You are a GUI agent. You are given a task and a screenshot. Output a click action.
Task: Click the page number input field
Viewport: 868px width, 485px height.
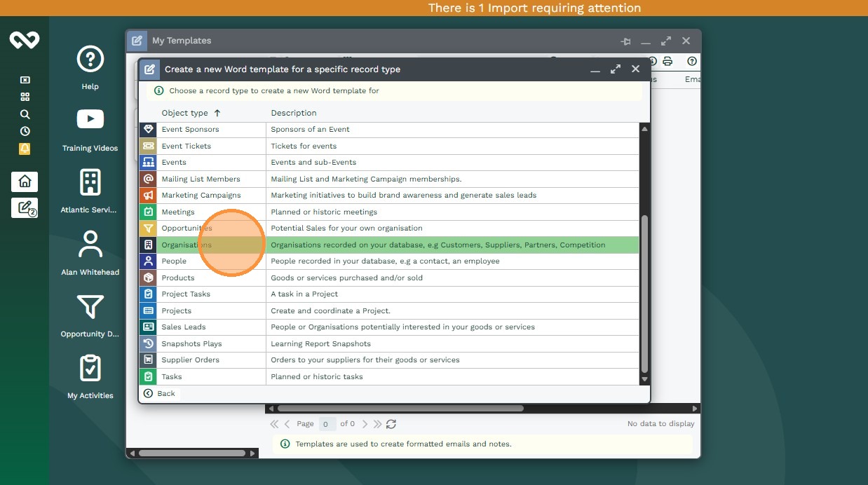click(x=327, y=424)
